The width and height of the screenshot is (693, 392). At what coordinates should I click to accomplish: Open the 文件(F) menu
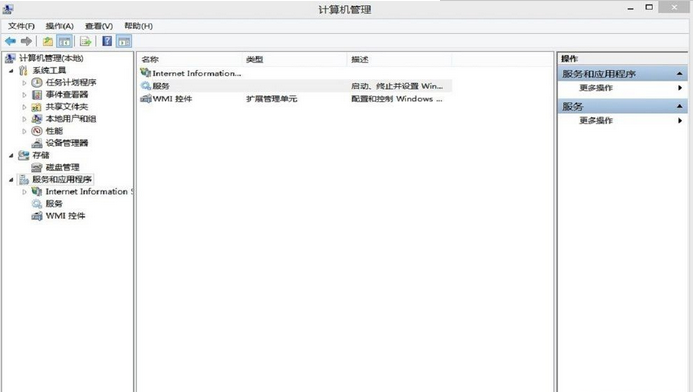tap(21, 26)
